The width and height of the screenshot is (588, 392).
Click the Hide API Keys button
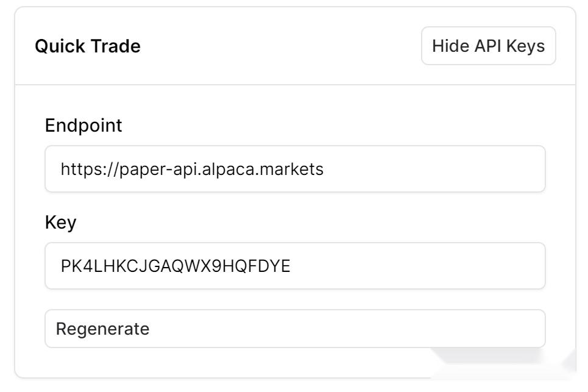point(488,46)
